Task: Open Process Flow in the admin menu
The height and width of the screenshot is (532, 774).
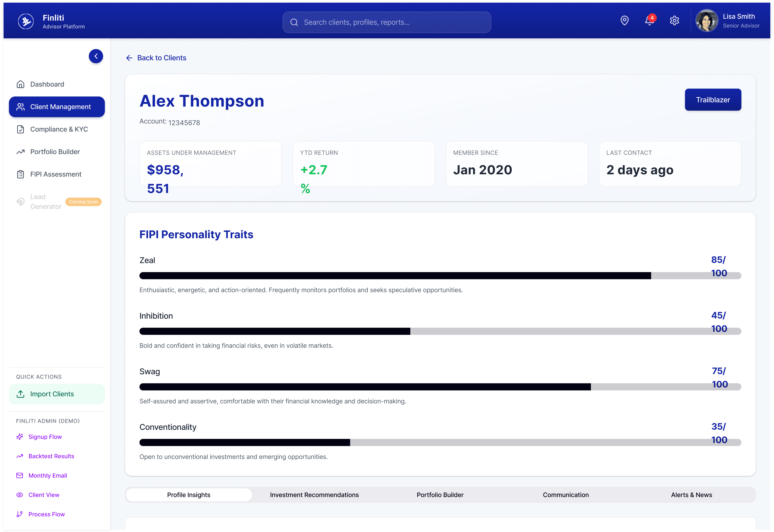Action: coord(46,514)
